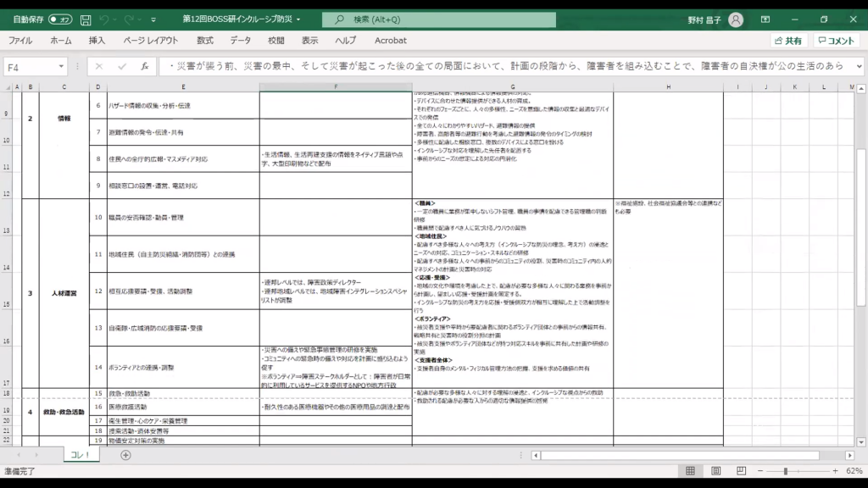Add a new sheet with the plus icon
This screenshot has height=488, width=868.
tap(125, 455)
